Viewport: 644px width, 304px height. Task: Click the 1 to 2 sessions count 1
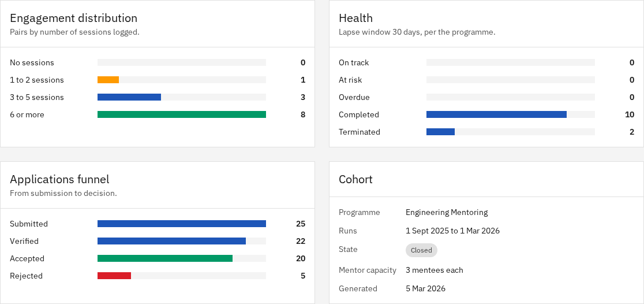pos(303,80)
